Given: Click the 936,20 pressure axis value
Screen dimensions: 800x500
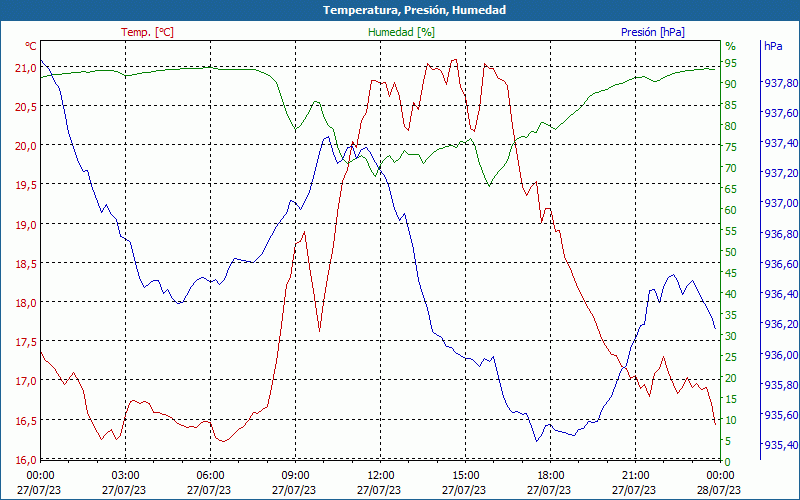Looking at the screenshot, I should (x=780, y=324).
